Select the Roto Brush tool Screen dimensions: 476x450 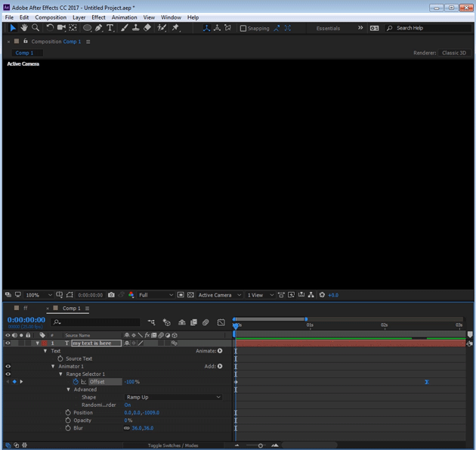point(162,28)
